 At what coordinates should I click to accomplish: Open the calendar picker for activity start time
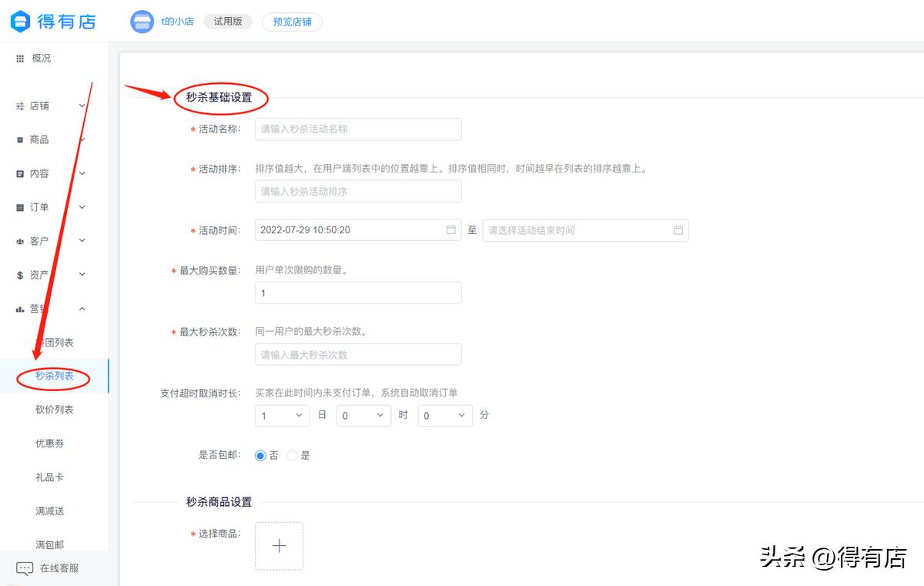click(x=451, y=229)
